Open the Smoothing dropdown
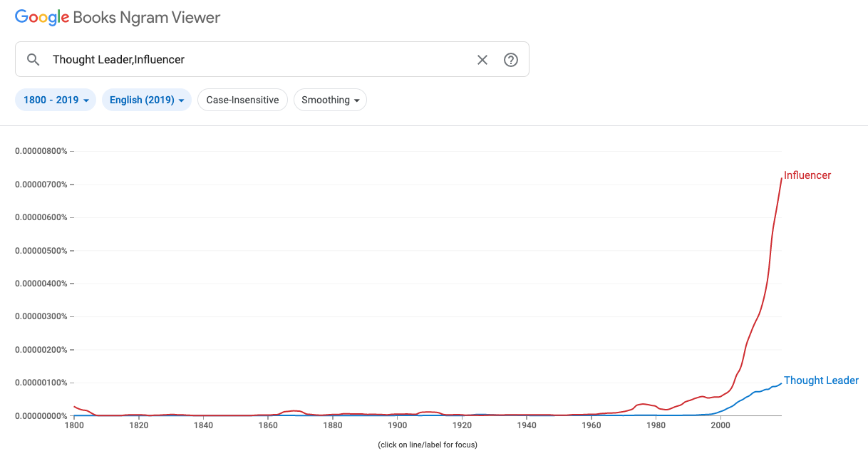 330,100
